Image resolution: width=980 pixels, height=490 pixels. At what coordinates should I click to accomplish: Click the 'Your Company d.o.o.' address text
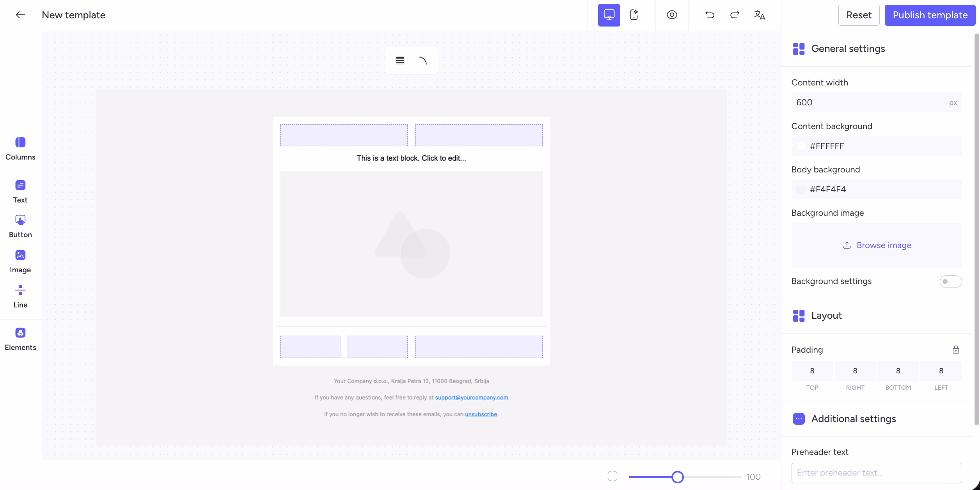click(411, 381)
